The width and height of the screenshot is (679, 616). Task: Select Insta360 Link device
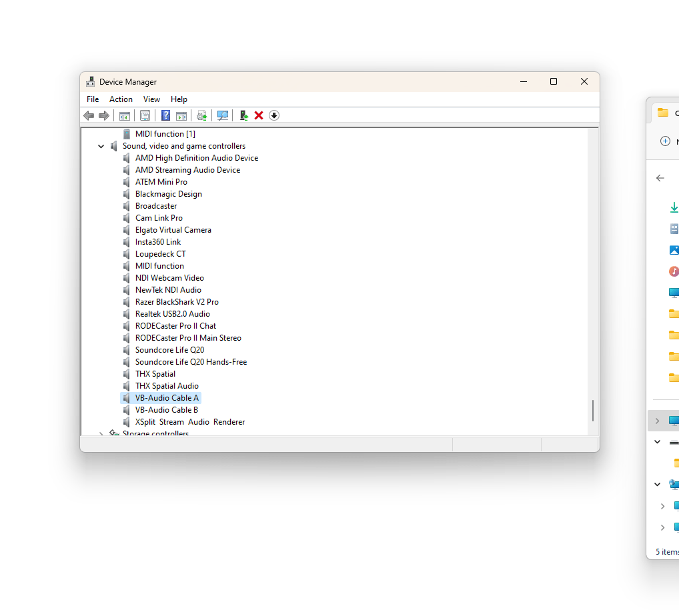pyautogui.click(x=158, y=243)
